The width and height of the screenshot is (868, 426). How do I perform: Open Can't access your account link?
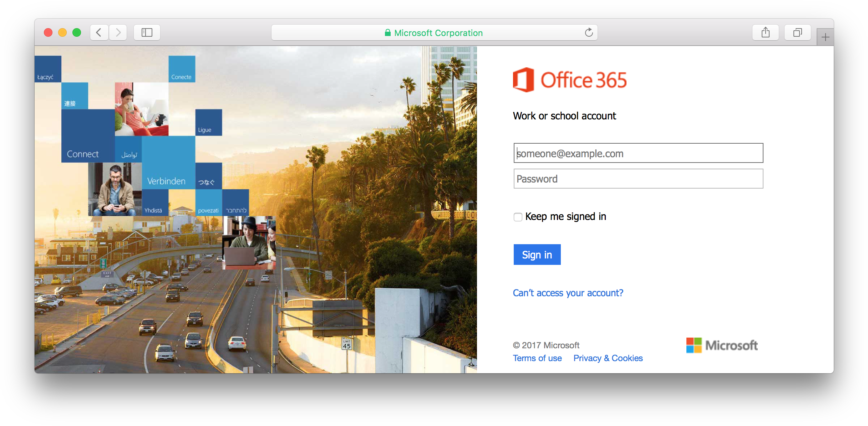point(568,293)
